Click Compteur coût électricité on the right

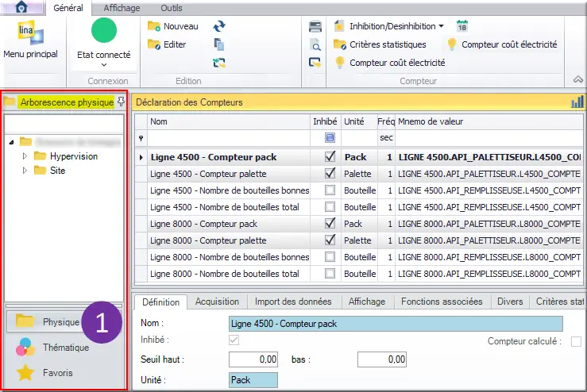502,44
